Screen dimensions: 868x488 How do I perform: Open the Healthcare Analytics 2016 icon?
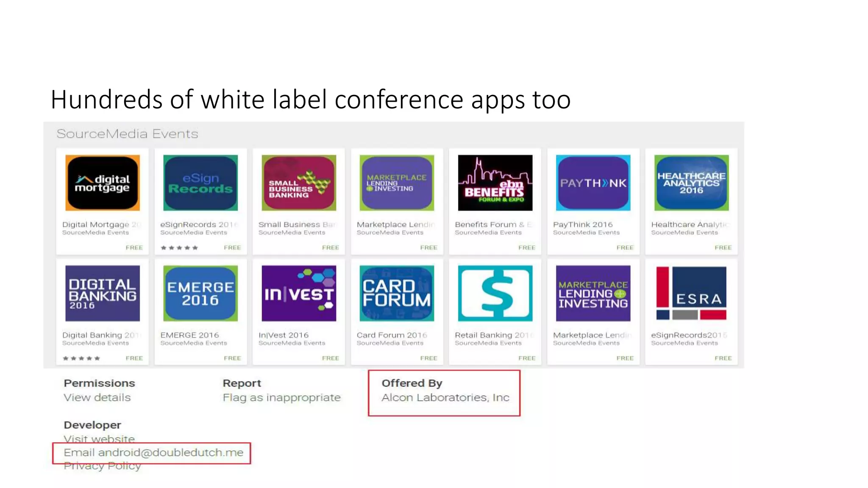click(x=691, y=183)
